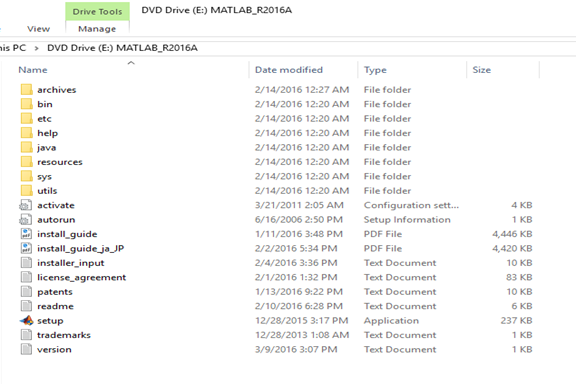
Task: Click Application type on setup row
Action: coord(391,321)
